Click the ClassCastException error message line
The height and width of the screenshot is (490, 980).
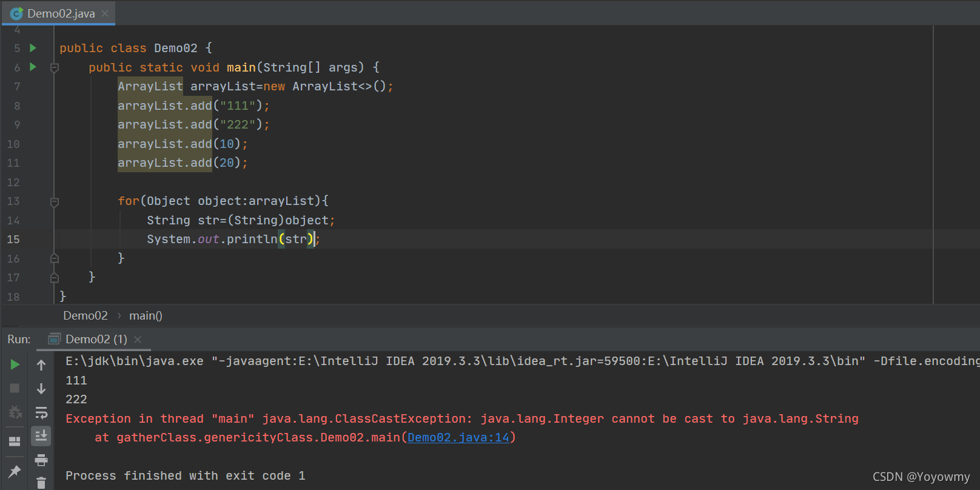tap(462, 418)
